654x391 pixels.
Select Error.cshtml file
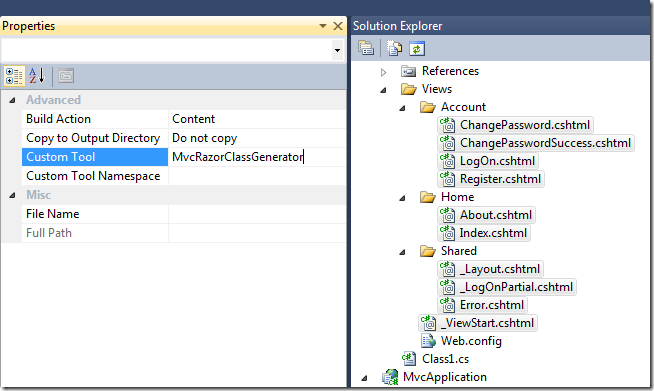(492, 305)
